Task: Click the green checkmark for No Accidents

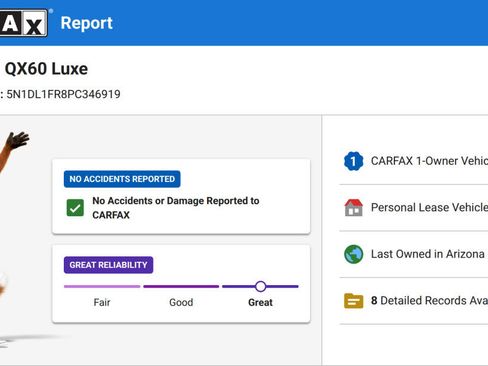Action: click(75, 208)
